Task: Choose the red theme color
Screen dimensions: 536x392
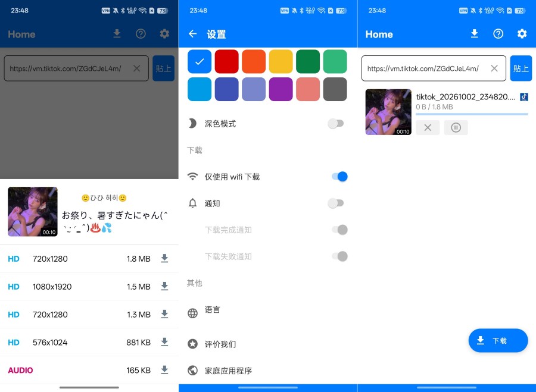Action: coord(227,61)
